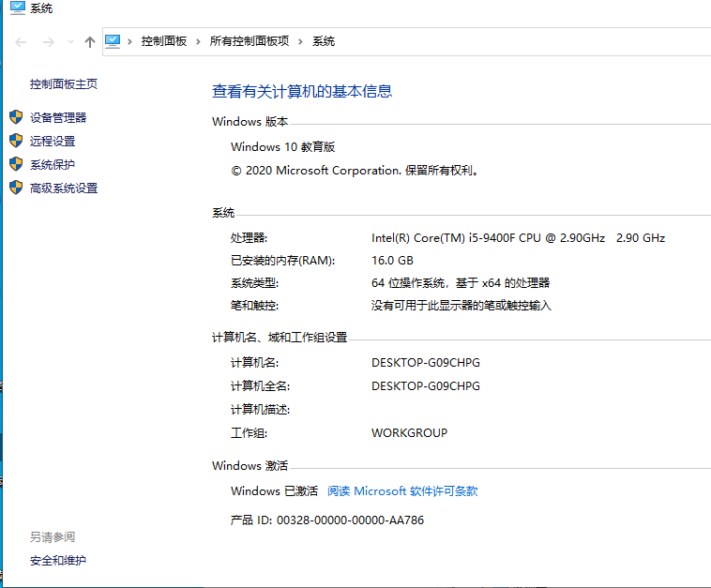Image resolution: width=711 pixels, height=588 pixels.
Task: Open the 安全和维护 link
Action: [57, 561]
